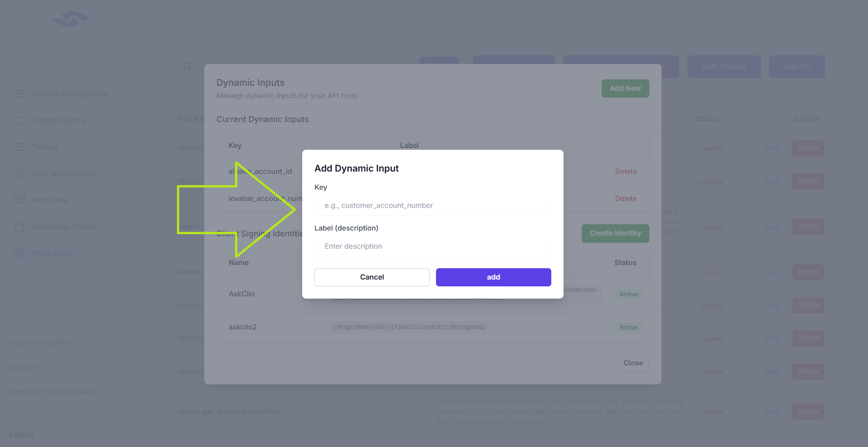
Task: Click the Chatbot History speech bubble icon
Action: pyautogui.click(x=20, y=121)
